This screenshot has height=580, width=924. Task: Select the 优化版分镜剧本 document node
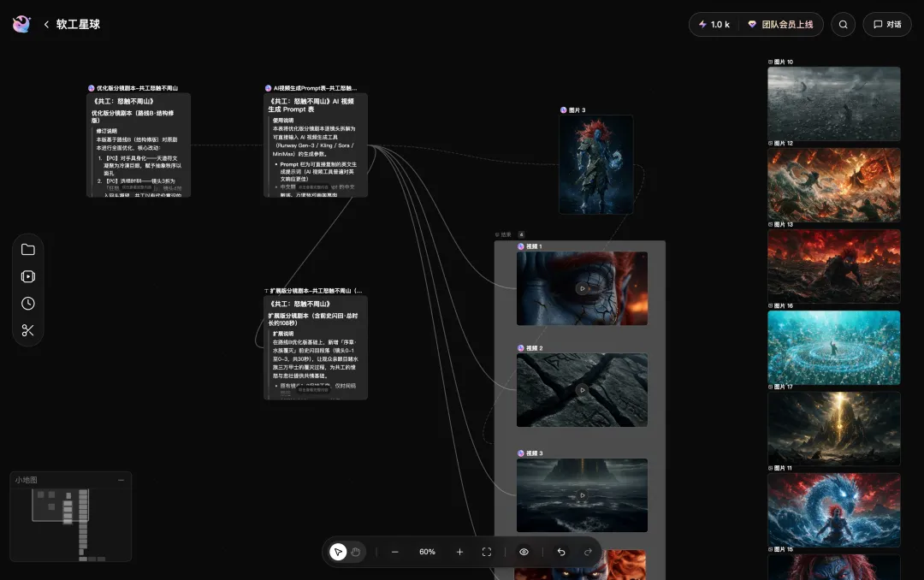pyautogui.click(x=139, y=145)
